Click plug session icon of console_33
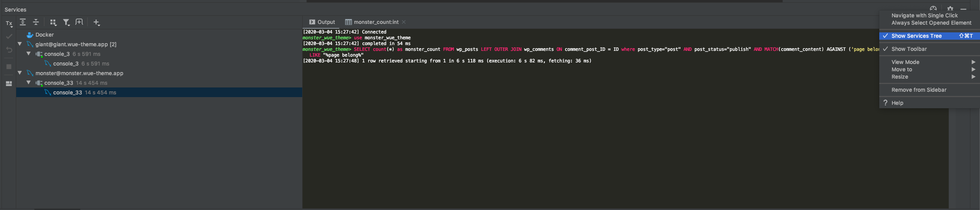Image resolution: width=980 pixels, height=210 pixels. point(39,83)
